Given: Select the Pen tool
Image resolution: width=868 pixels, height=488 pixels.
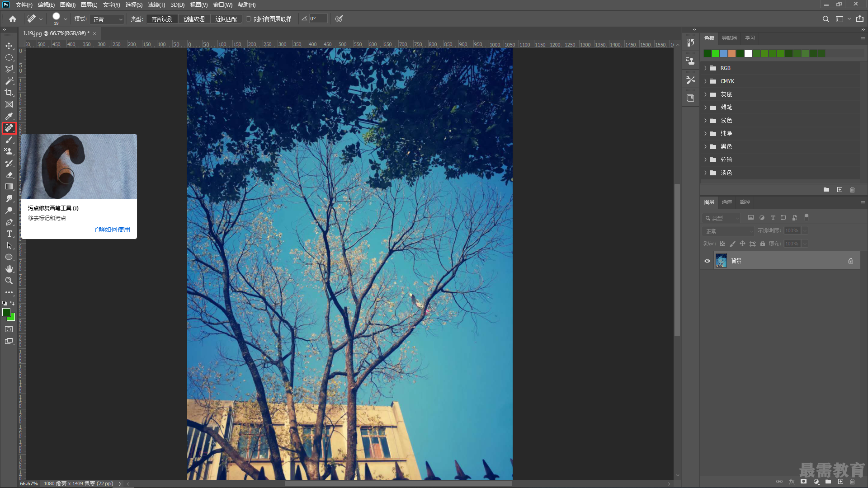Looking at the screenshot, I should tap(9, 222).
